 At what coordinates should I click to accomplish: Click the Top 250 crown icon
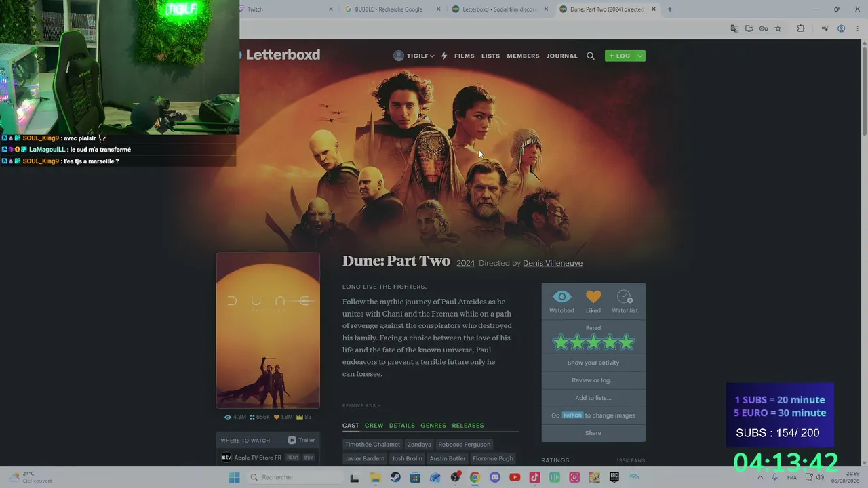(x=300, y=418)
